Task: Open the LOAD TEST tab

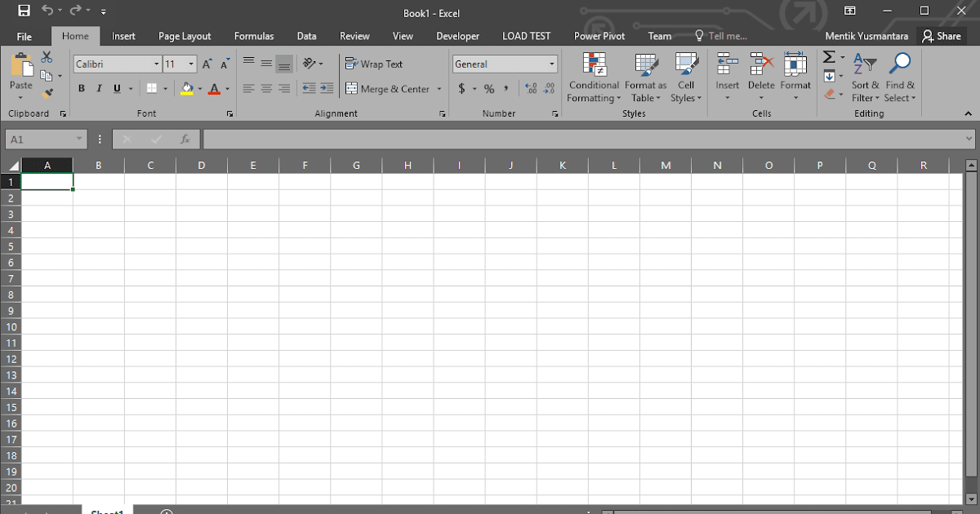Action: (x=526, y=36)
